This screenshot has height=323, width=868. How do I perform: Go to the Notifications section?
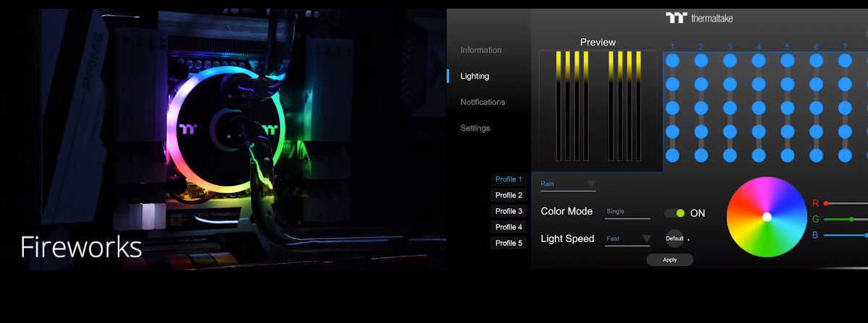[x=482, y=102]
